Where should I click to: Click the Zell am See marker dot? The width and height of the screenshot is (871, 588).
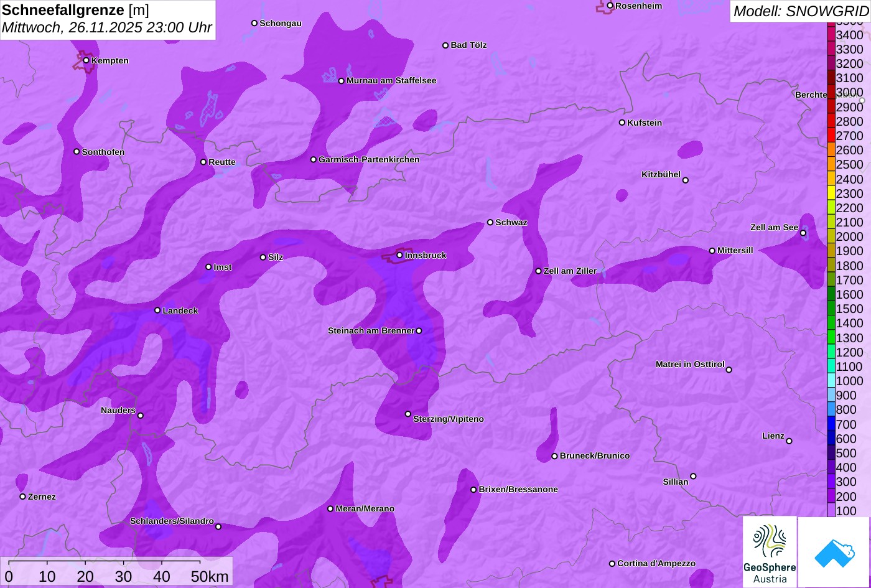(x=803, y=233)
